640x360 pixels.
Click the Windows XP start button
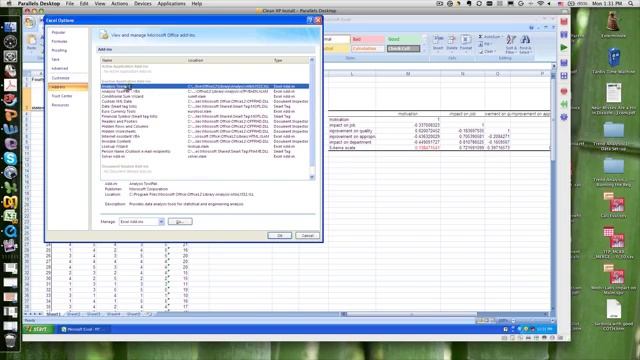[x=38, y=329]
